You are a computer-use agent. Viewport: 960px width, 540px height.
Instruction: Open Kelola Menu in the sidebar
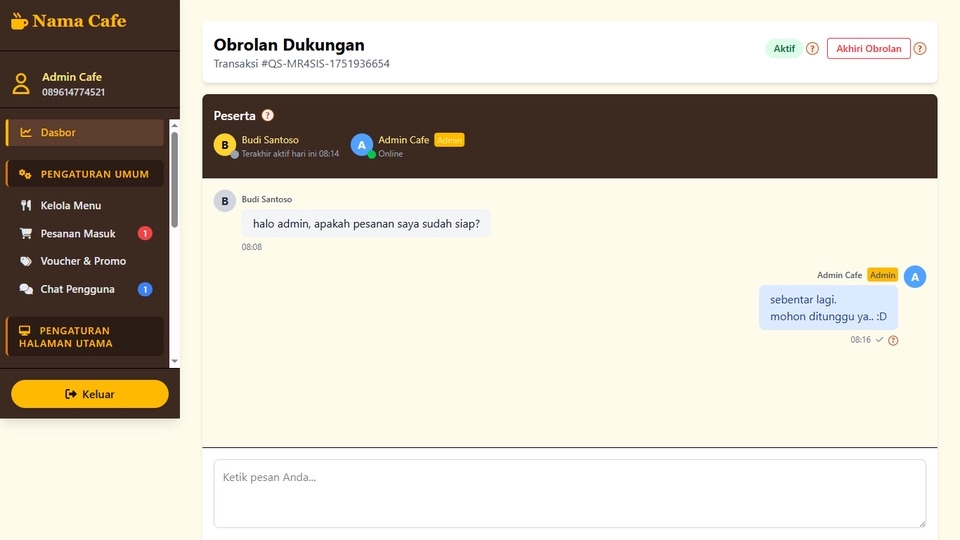click(x=70, y=205)
